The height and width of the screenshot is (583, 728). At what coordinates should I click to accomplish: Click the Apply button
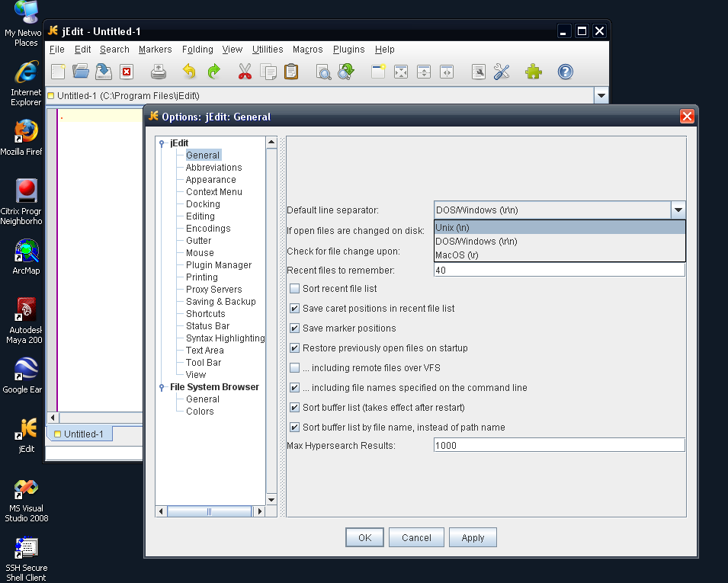point(473,537)
